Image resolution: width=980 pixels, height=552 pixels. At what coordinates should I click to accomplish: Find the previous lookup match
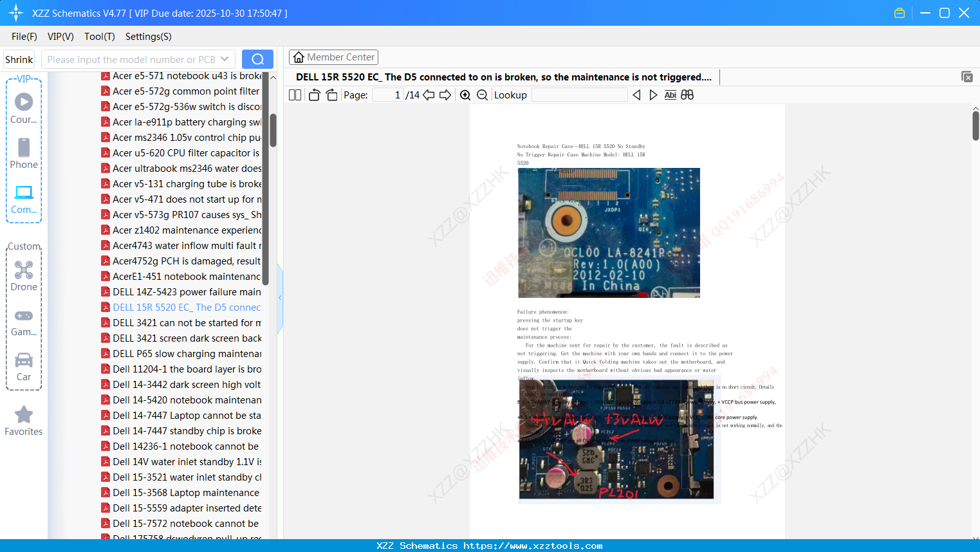[636, 95]
